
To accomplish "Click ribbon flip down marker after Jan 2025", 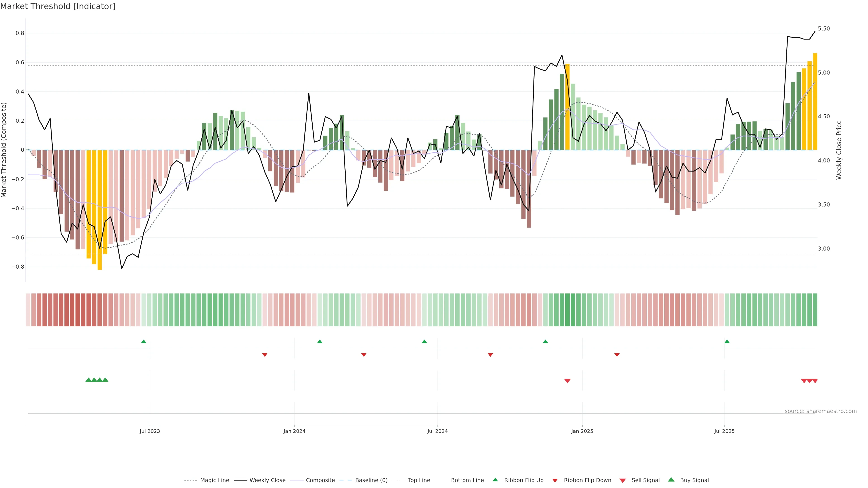I will point(617,355).
